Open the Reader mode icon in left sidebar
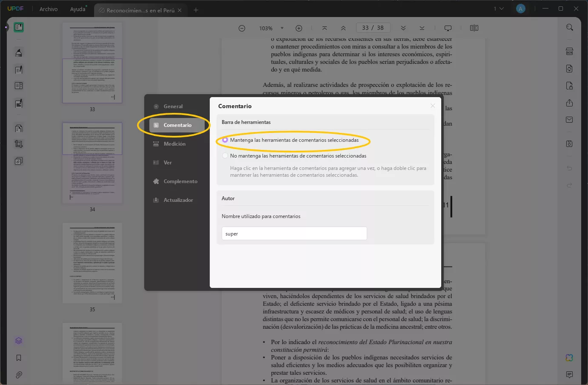Image resolution: width=588 pixels, height=385 pixels. (19, 27)
